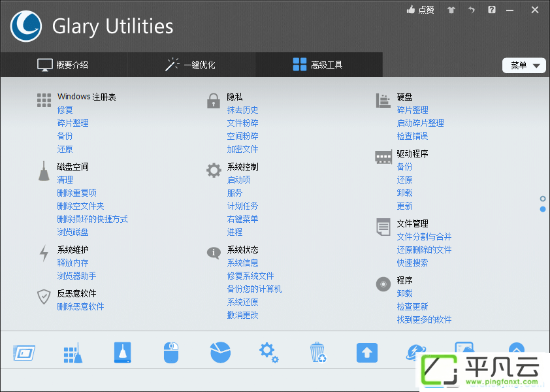The height and width of the screenshot is (392, 550).
Task: Switch to 概要介绍 tab
Action: pyautogui.click(x=63, y=65)
